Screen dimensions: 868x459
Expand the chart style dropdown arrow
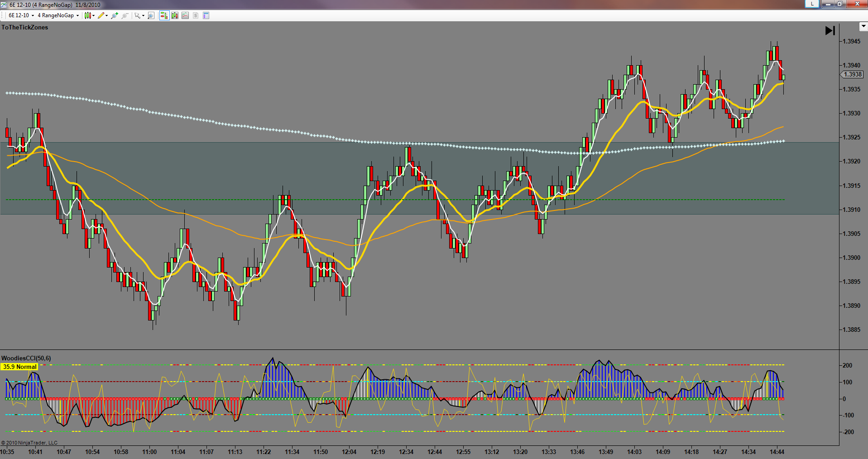93,16
